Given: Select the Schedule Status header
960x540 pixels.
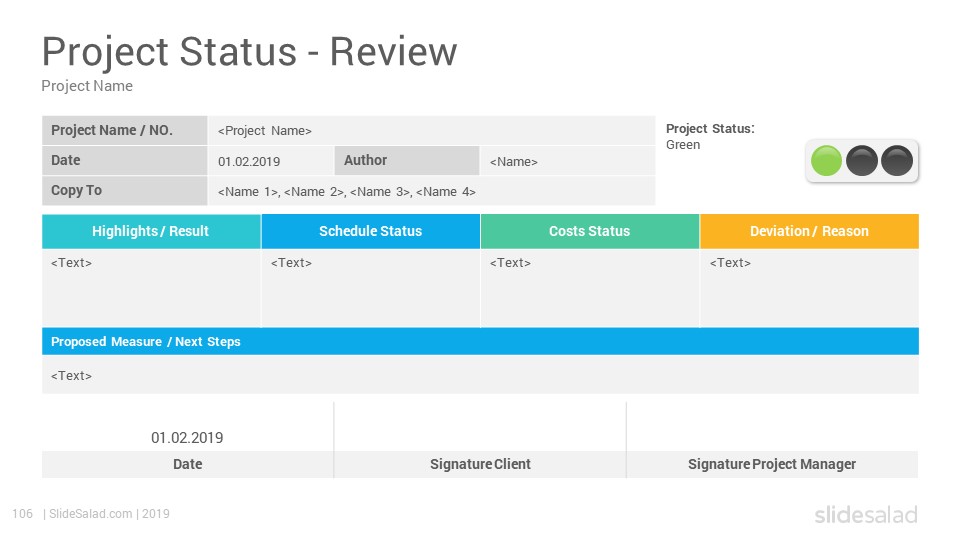Looking at the screenshot, I should click(370, 231).
